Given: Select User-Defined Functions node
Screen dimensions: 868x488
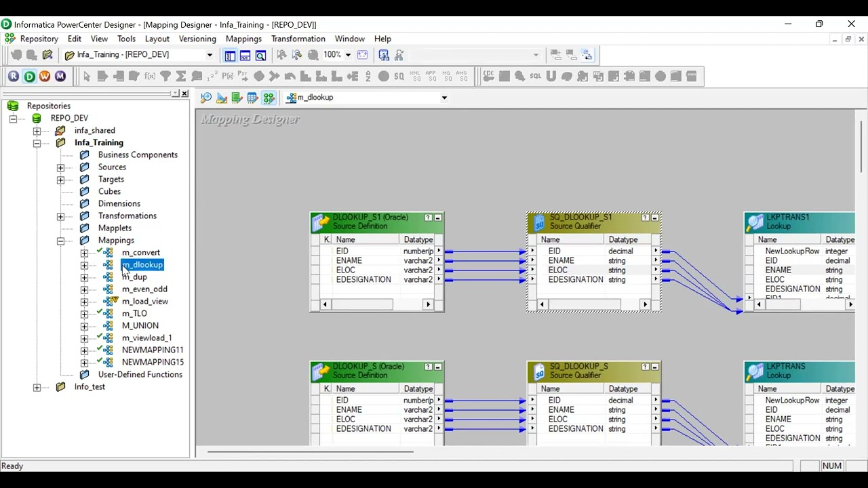Looking at the screenshot, I should coord(140,375).
